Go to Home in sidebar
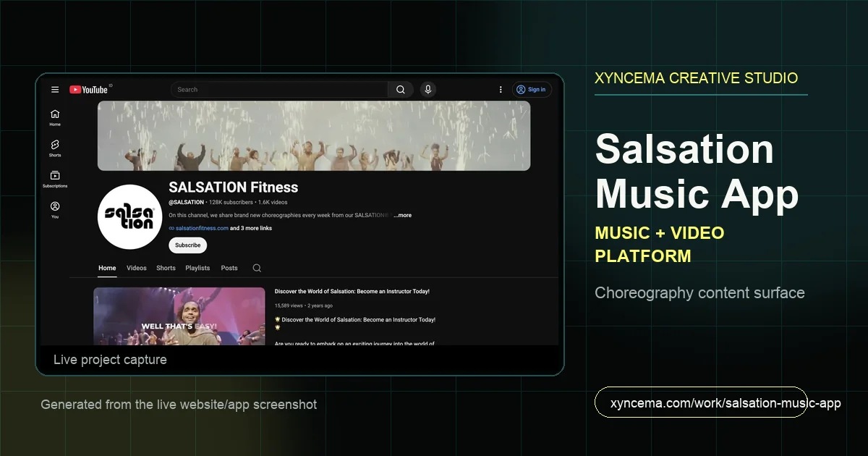Viewport: 868px width, 456px height. click(55, 117)
